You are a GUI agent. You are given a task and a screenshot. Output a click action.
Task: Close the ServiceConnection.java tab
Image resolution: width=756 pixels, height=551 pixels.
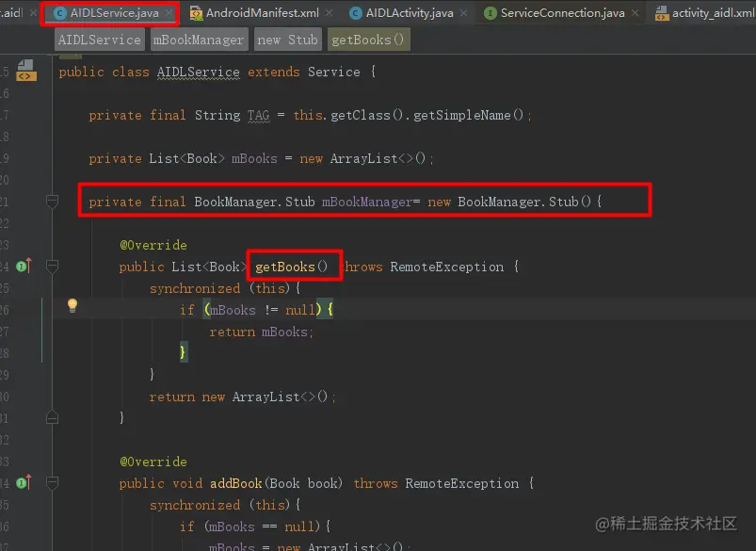(x=635, y=13)
